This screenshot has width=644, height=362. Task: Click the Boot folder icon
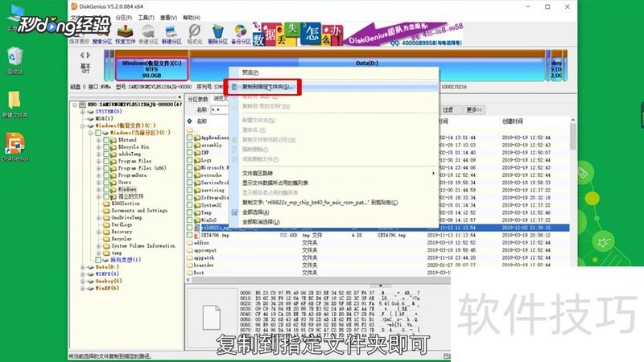190,273
